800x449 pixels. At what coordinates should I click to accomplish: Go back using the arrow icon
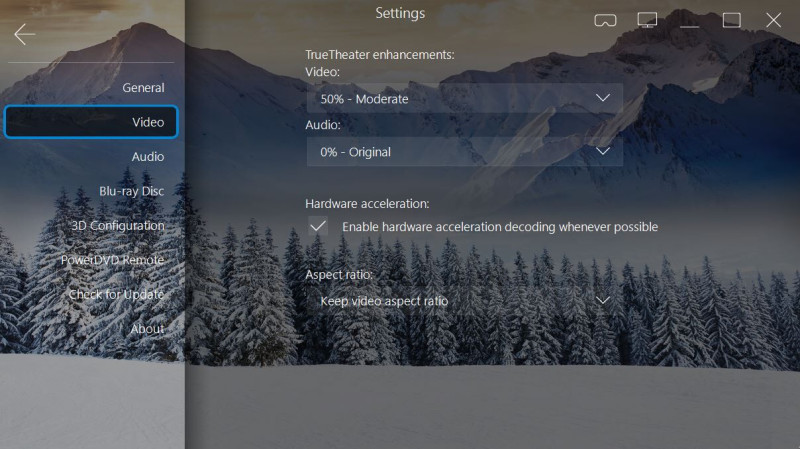[x=24, y=35]
